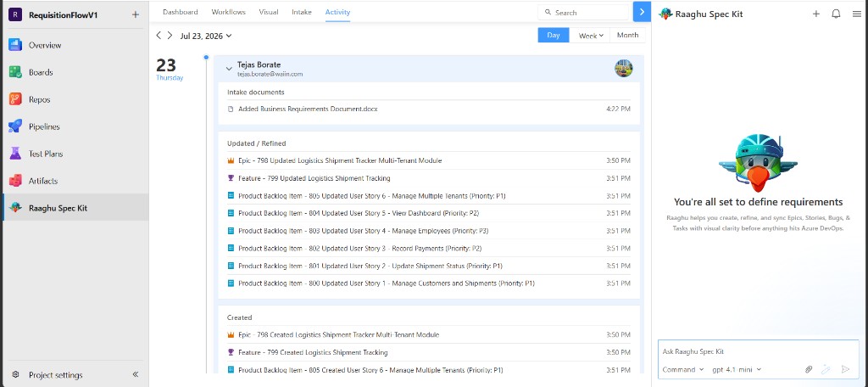Collapse the sidebar with double chevron
This screenshot has width=868, height=387.
click(136, 374)
